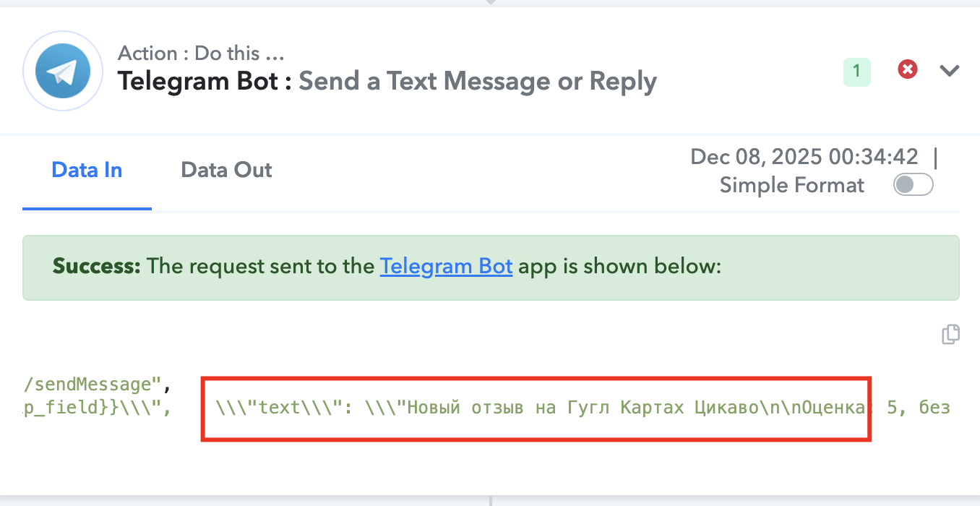Click the Telegram paper plane app icon
The width and height of the screenshot is (980, 506).
click(x=63, y=70)
